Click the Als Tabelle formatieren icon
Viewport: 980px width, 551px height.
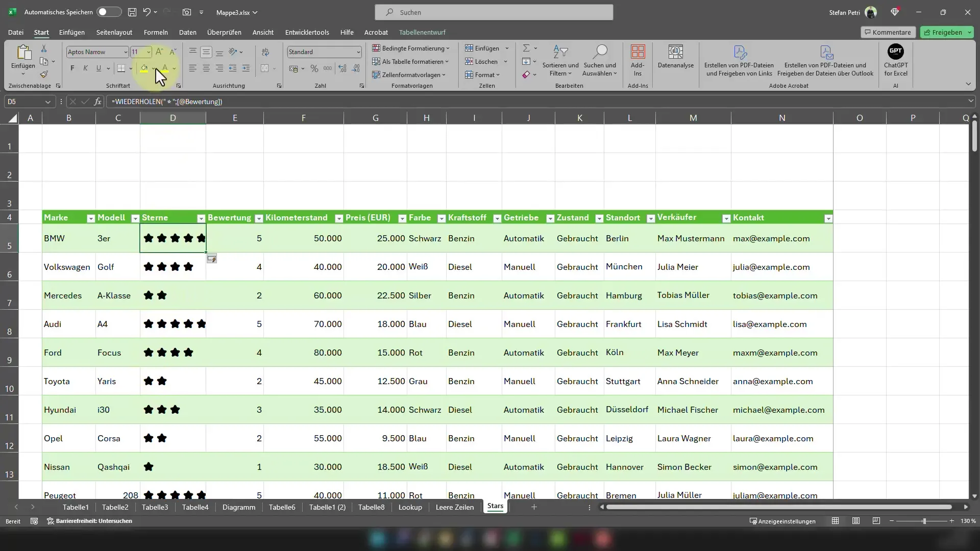coord(413,62)
